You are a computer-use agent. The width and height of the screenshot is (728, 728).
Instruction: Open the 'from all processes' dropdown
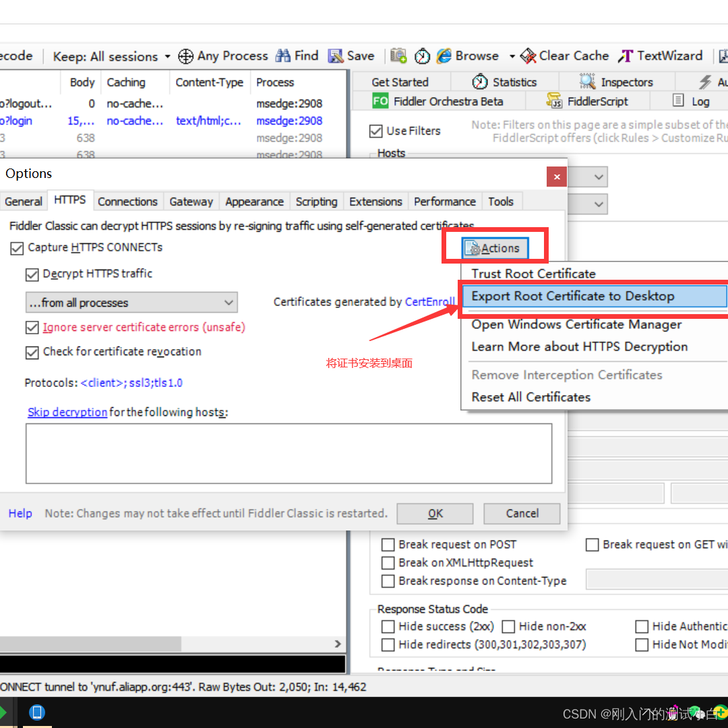[x=131, y=302]
